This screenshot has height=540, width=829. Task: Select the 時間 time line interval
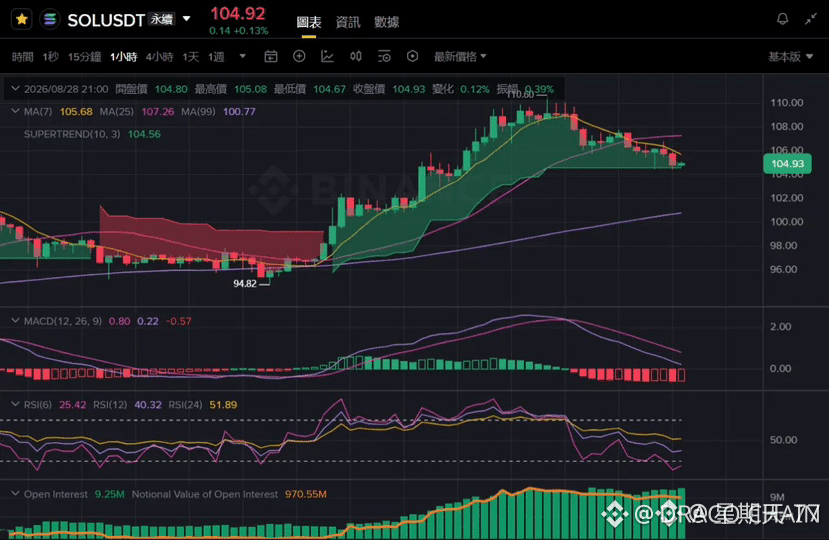(x=22, y=57)
